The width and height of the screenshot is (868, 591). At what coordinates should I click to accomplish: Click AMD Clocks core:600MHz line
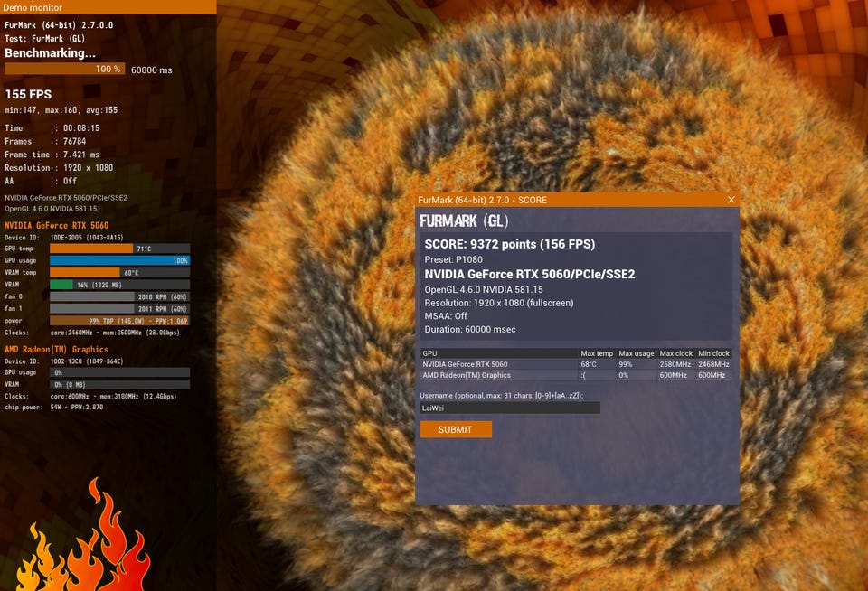pos(90,396)
